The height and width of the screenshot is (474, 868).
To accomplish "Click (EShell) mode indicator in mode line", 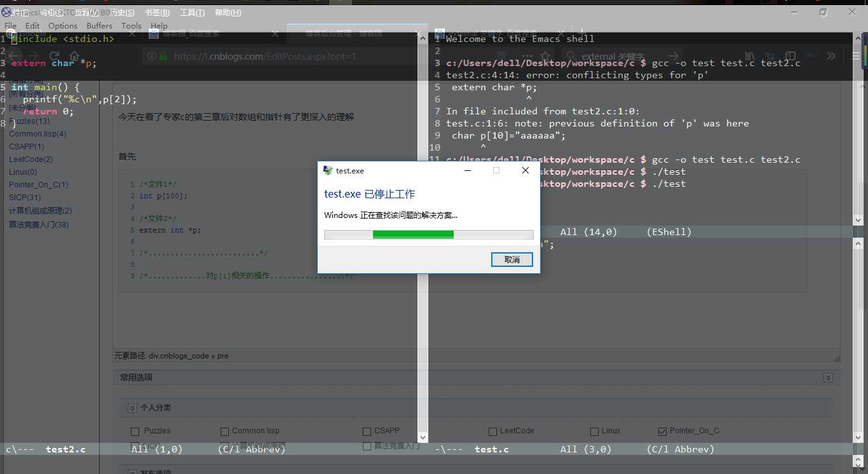I will click(x=669, y=232).
